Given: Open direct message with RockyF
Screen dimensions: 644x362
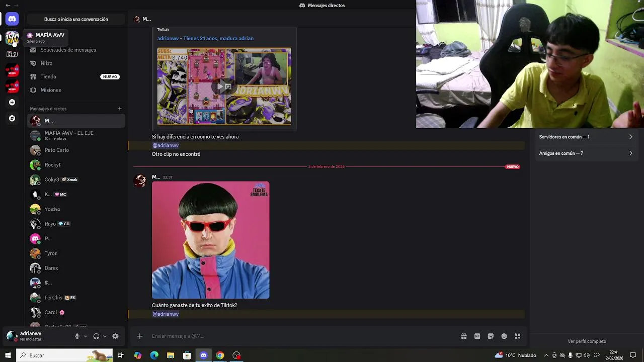Looking at the screenshot, I should 76,165.
